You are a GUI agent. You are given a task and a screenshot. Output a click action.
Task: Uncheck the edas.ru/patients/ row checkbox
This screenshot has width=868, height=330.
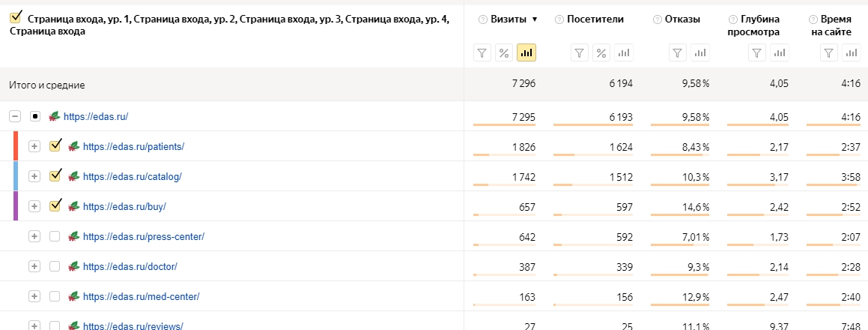pyautogui.click(x=55, y=146)
